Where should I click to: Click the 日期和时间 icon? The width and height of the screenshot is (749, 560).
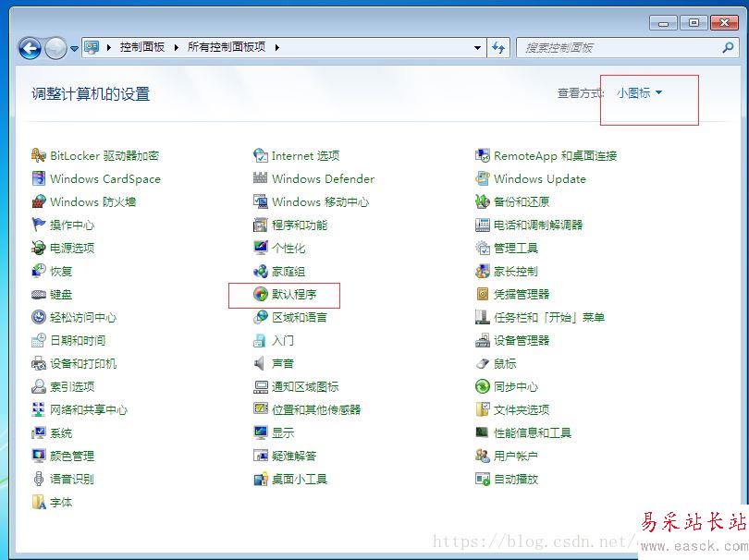pos(38,340)
